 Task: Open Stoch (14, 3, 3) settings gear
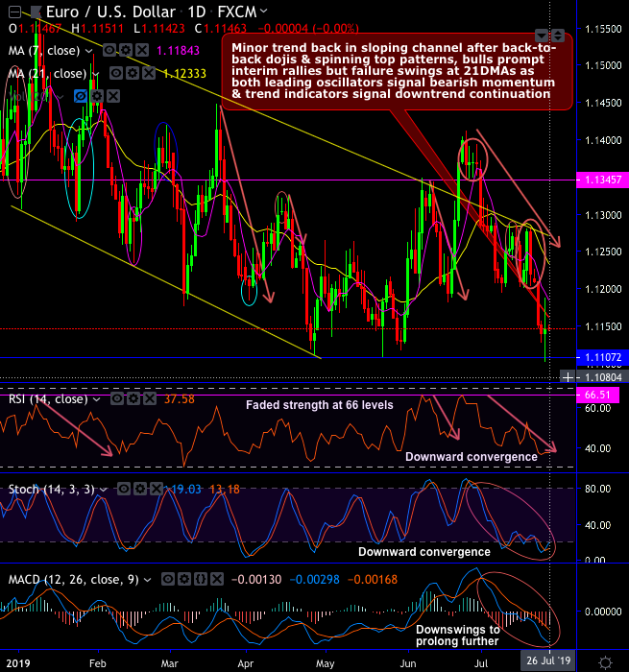[x=140, y=489]
